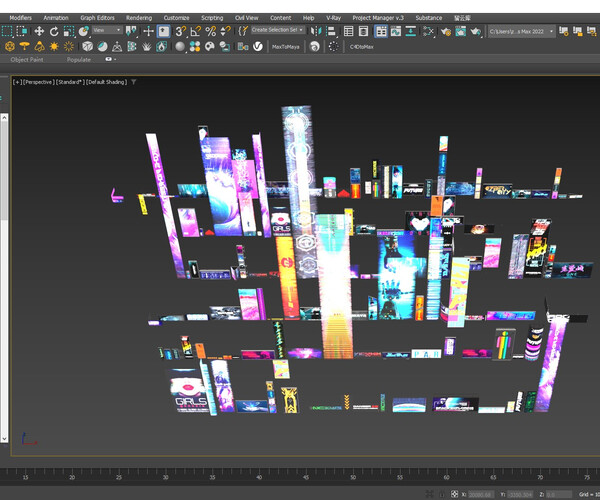The height and width of the screenshot is (500, 600).
Task: Activate the Select and Move tool
Action: click(x=39, y=31)
